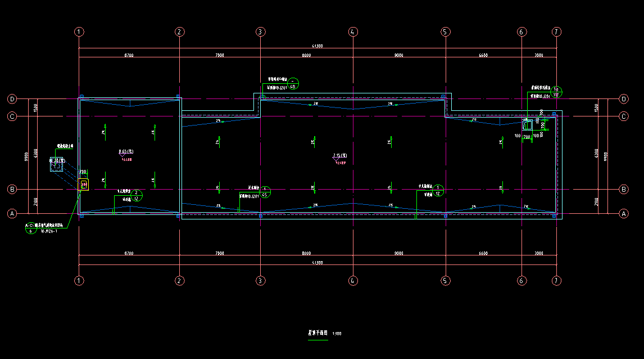Select the 9900 dimension on the right side
Screen dimensions: 644x359
[x=606, y=156]
